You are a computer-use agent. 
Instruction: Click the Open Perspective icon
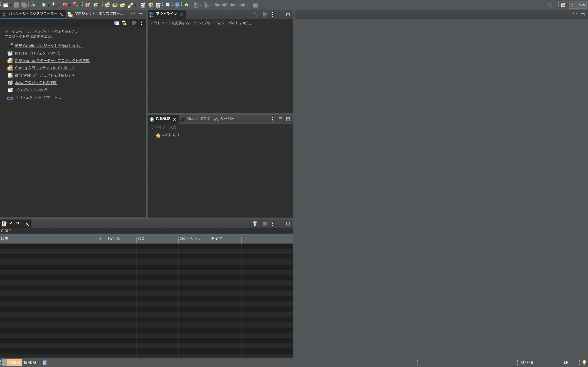(x=563, y=5)
